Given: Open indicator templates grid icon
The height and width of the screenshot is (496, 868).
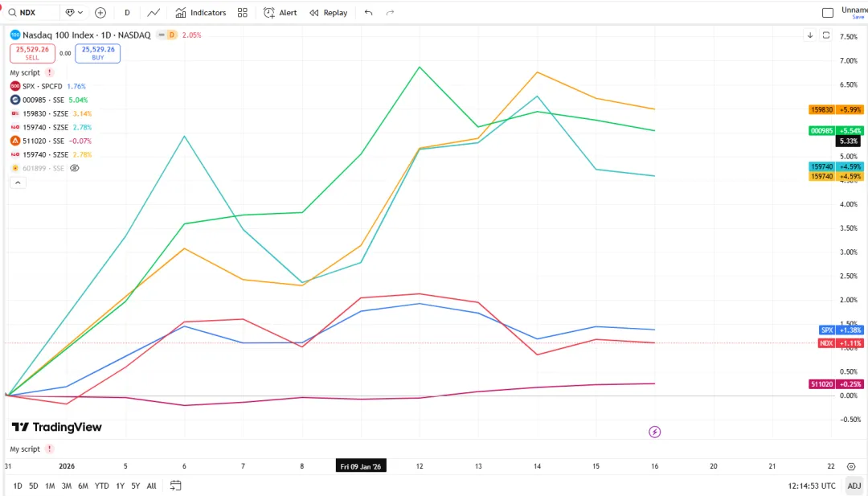Looking at the screenshot, I should (x=243, y=12).
